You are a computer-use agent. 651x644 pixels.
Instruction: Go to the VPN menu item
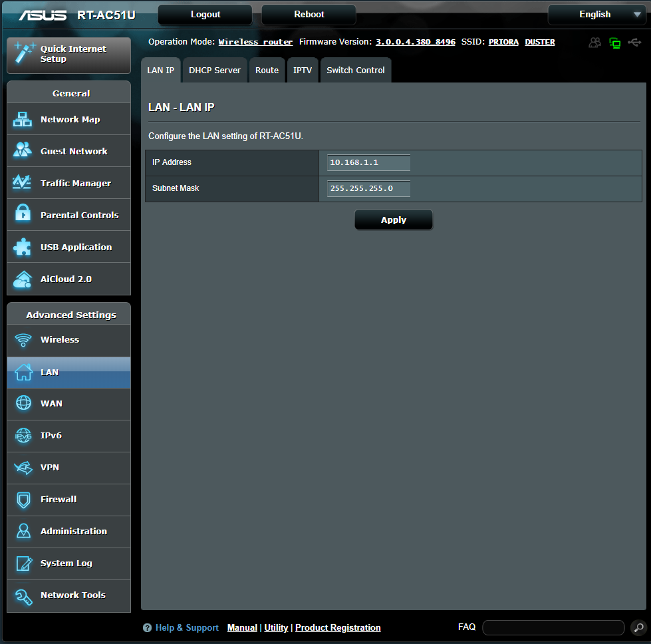click(69, 468)
